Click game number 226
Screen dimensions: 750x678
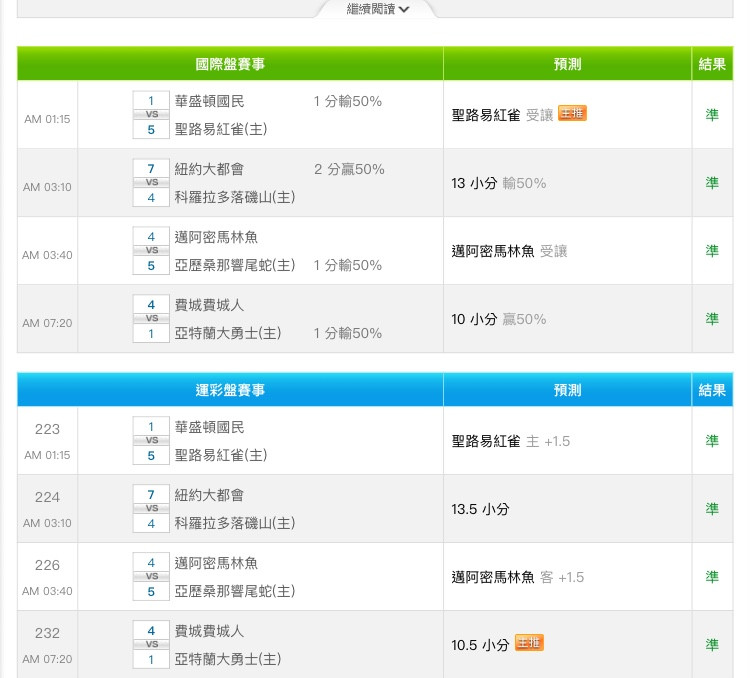[47, 565]
